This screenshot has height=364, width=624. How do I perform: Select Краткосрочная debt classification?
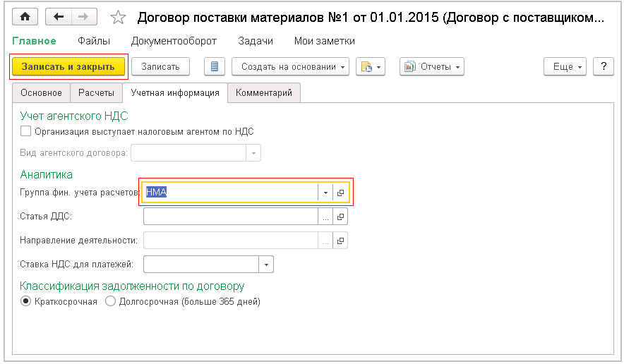point(26,301)
